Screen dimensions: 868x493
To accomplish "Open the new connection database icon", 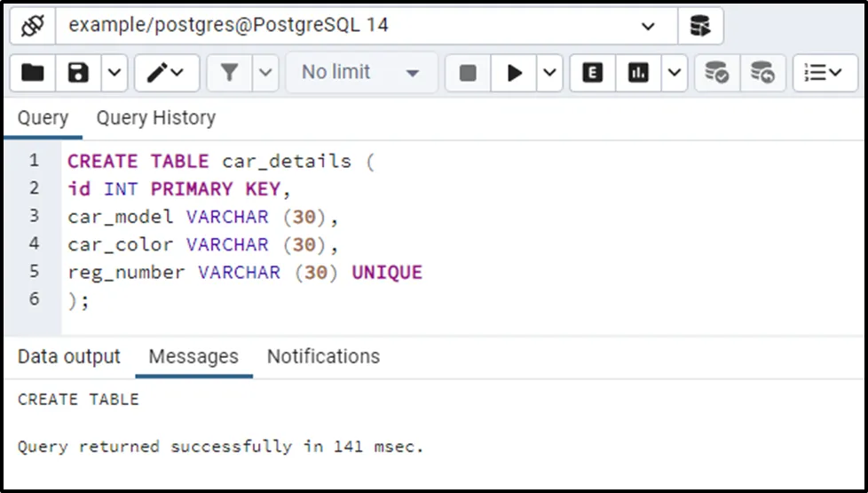I will pyautogui.click(x=700, y=26).
